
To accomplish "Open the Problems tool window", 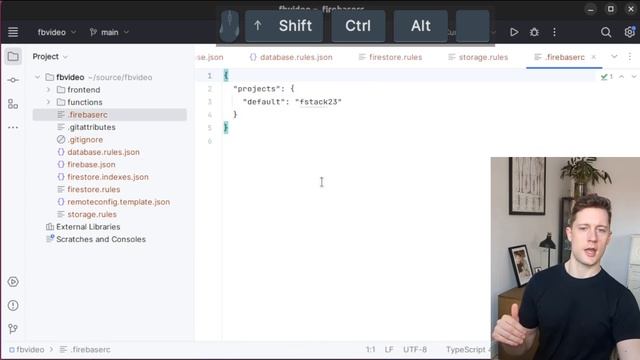I will click(x=13, y=305).
